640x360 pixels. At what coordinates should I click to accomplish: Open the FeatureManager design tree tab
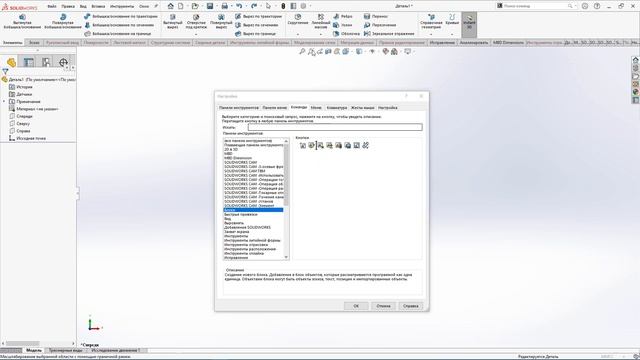pyautogui.click(x=11, y=62)
